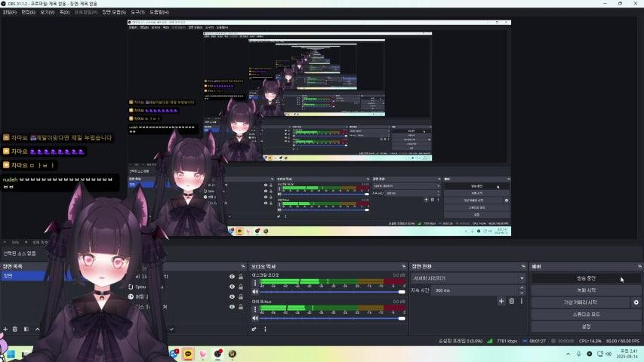
Task: Toggle lock on the Spou source
Action: tap(241, 287)
